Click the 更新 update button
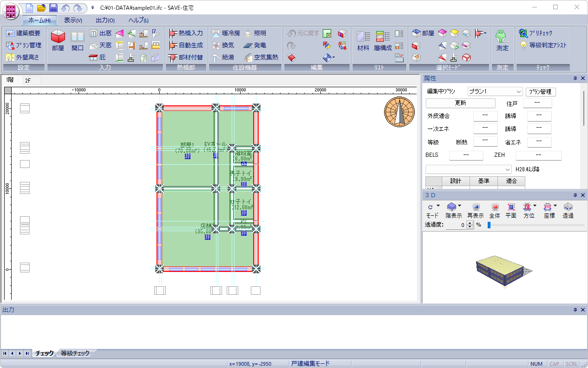 click(x=460, y=103)
